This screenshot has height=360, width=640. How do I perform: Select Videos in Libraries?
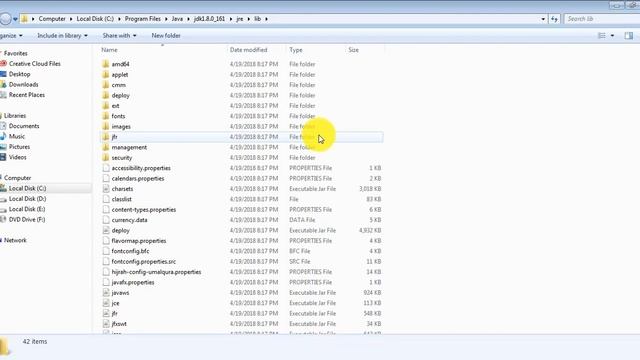(x=18, y=157)
